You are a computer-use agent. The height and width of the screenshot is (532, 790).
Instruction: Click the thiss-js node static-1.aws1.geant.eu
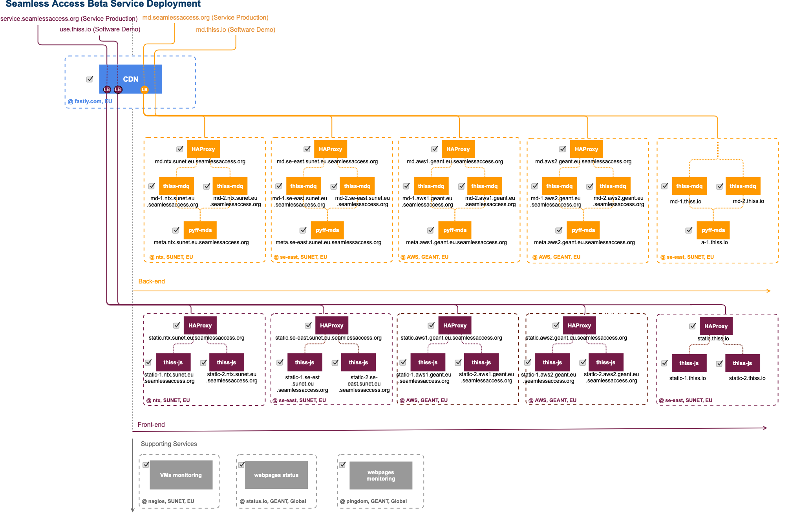428,362
